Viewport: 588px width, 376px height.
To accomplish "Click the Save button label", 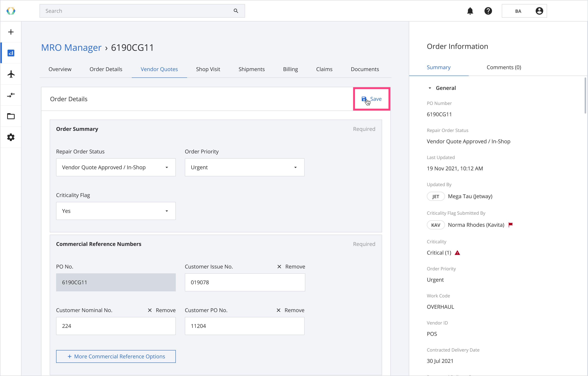I will [x=376, y=99].
